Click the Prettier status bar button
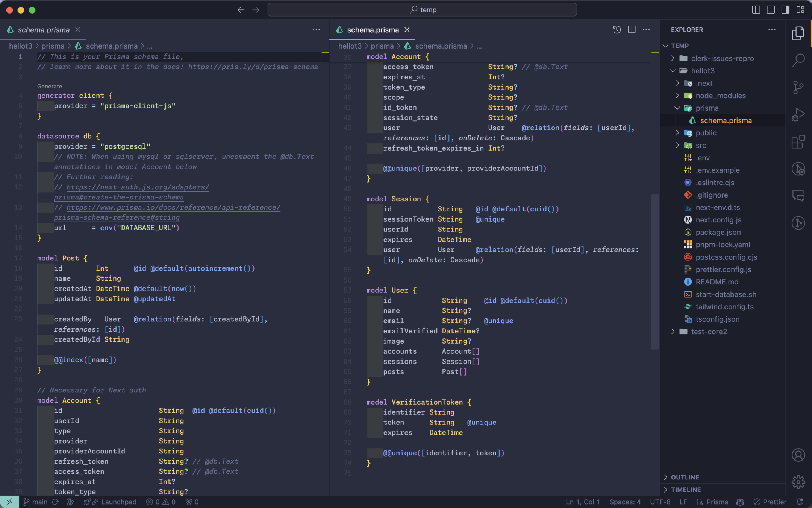Viewport: 812px width, 508px height. (770, 502)
